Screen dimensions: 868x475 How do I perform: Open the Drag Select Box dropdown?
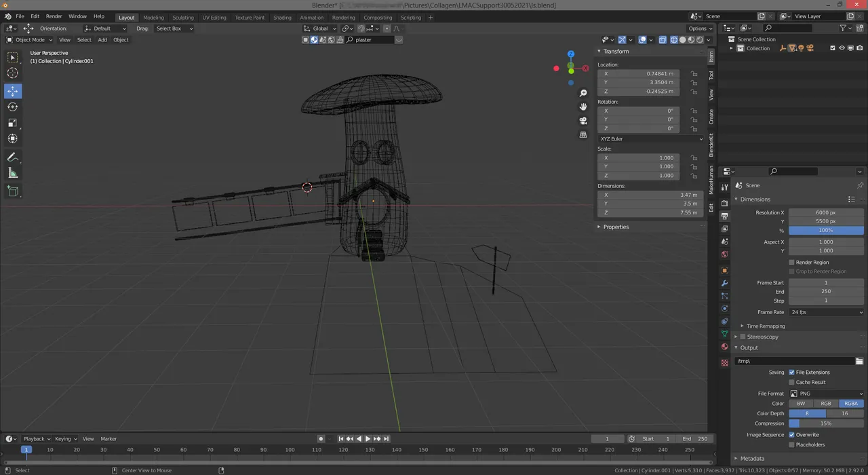(174, 28)
